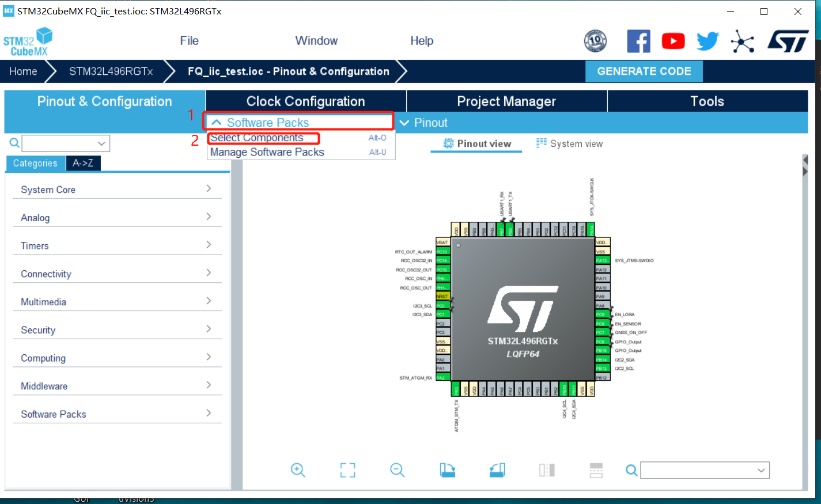Select the PA13 pin on the chip
The width and height of the screenshot is (821, 504).
pyautogui.click(x=602, y=260)
